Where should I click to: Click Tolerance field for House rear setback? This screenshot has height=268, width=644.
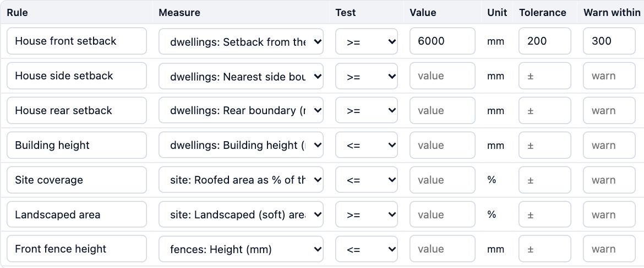click(544, 110)
